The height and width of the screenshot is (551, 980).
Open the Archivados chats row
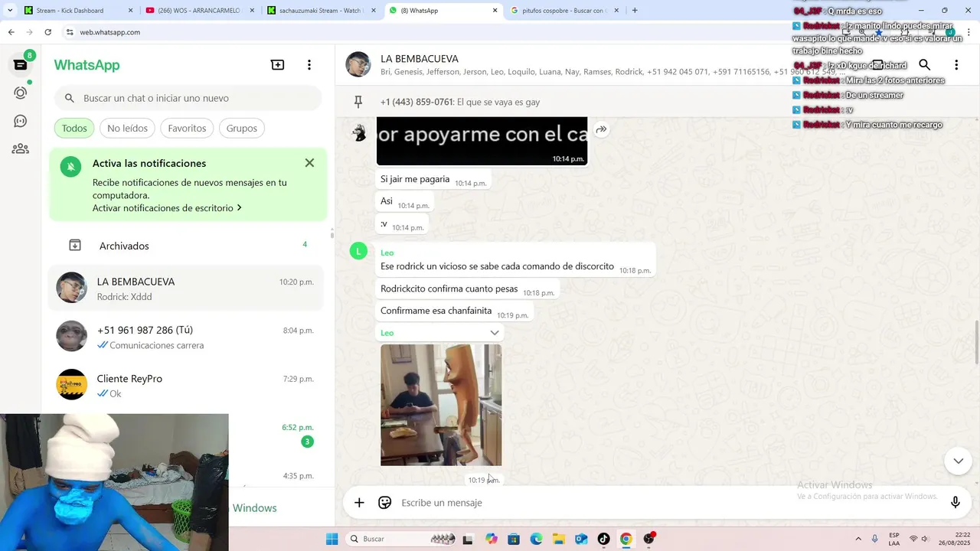pyautogui.click(x=186, y=246)
